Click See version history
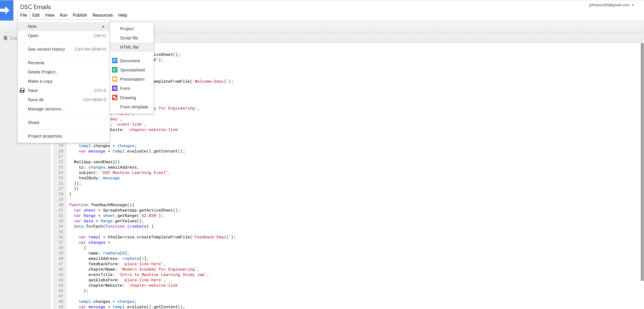The height and width of the screenshot is (309, 644). click(x=46, y=49)
